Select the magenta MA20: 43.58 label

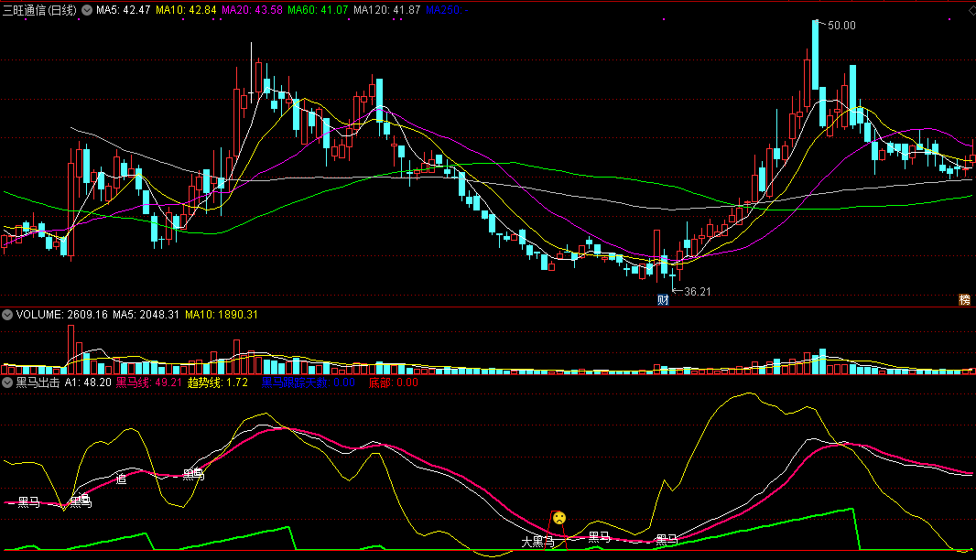pyautogui.click(x=252, y=10)
